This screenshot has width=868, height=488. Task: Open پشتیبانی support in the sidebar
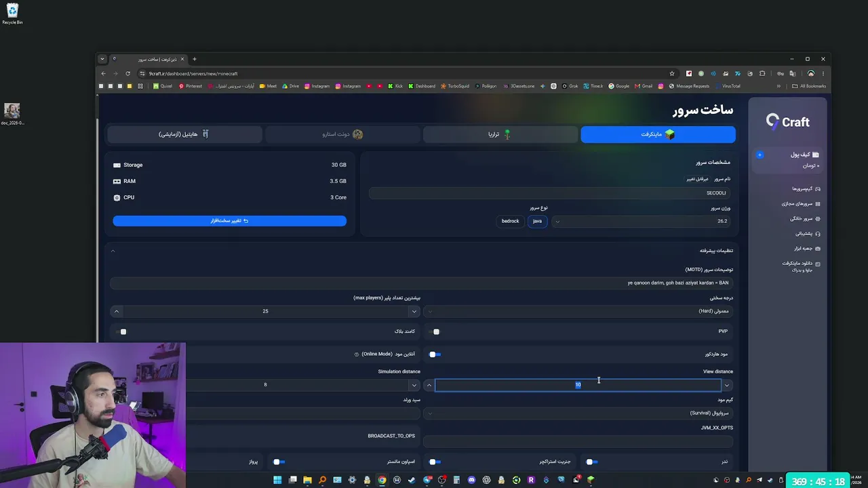[808, 234]
